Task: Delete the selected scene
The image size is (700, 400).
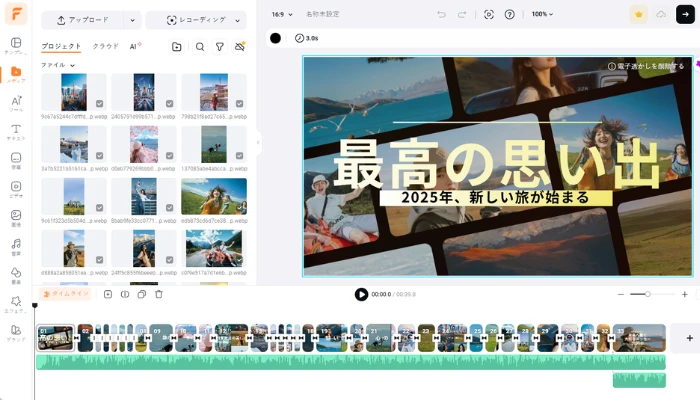Action: (159, 294)
